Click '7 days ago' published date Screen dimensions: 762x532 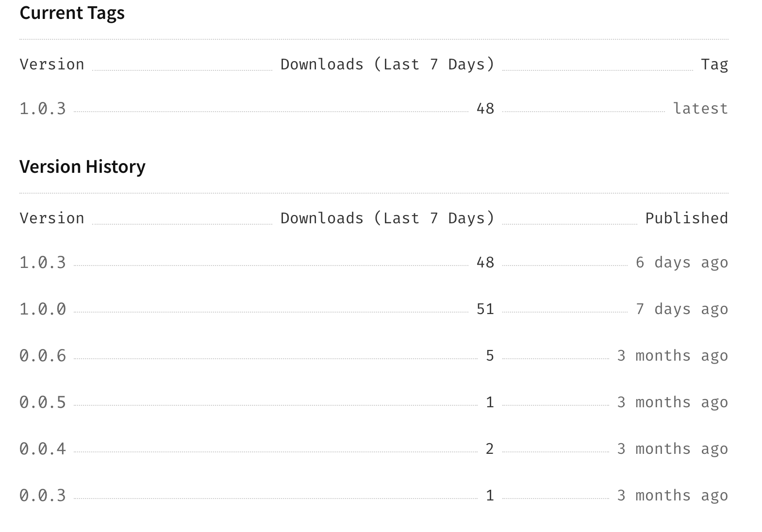[x=682, y=309]
